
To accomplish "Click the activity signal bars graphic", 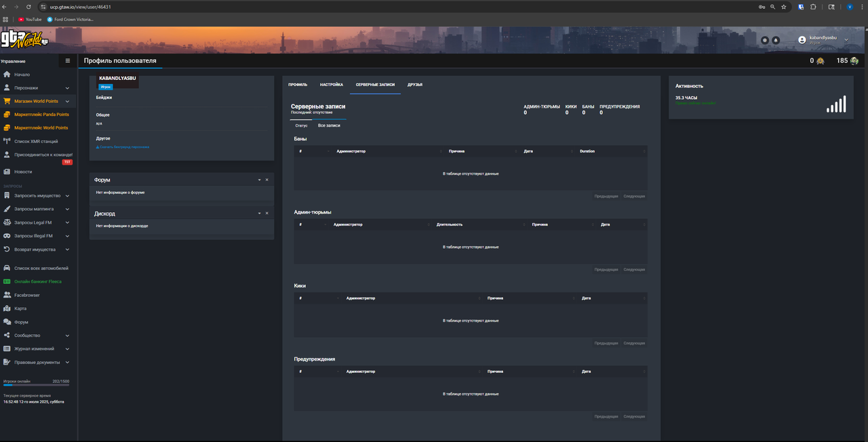I will pos(836,104).
